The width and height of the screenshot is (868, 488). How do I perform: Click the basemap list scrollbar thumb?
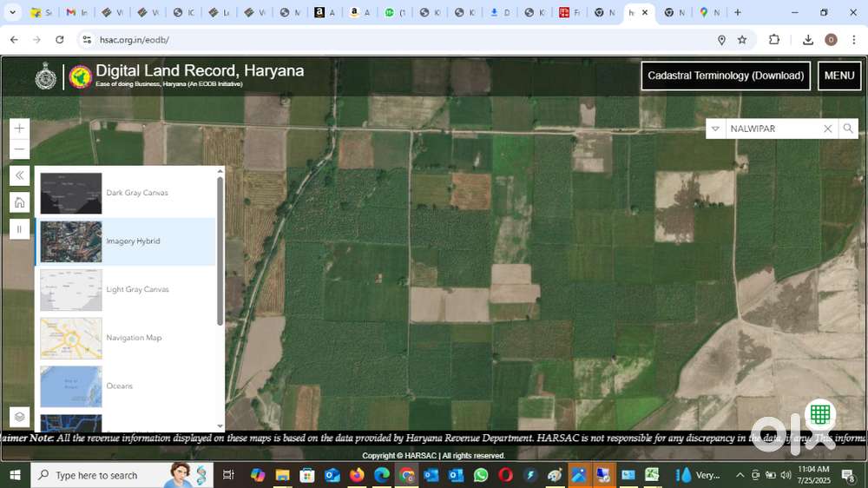click(x=220, y=250)
